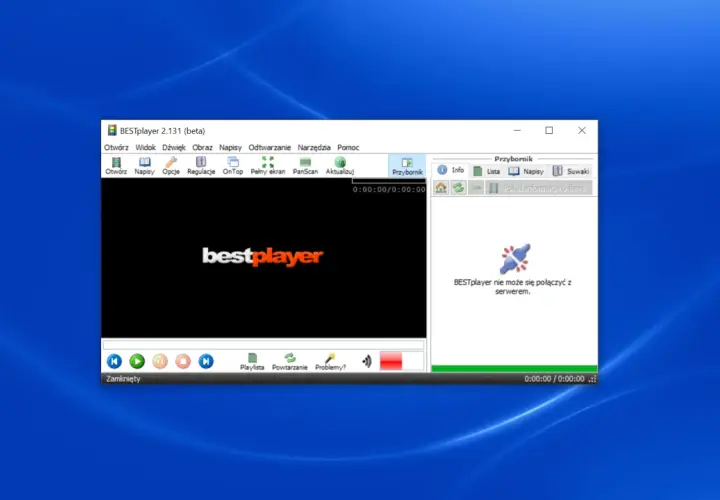Click the Regulacje toolbar icon

pyautogui.click(x=201, y=166)
